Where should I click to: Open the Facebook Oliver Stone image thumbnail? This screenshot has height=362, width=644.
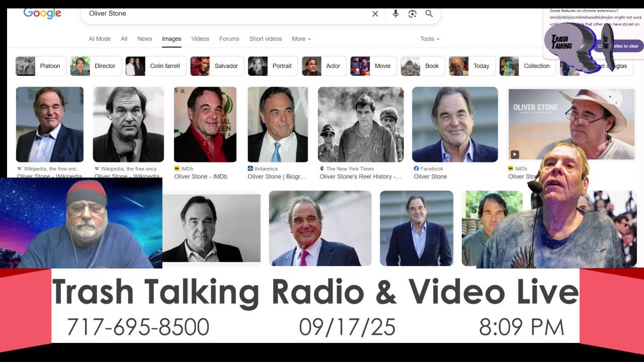pyautogui.click(x=455, y=125)
